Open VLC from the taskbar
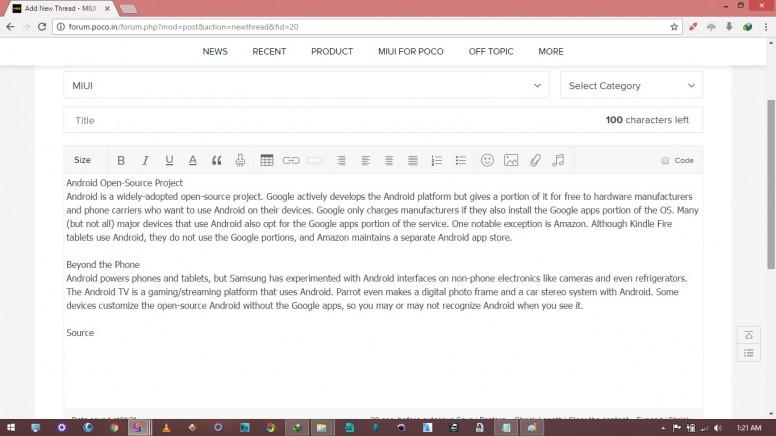This screenshot has width=776, height=436. pyautogui.click(x=166, y=428)
